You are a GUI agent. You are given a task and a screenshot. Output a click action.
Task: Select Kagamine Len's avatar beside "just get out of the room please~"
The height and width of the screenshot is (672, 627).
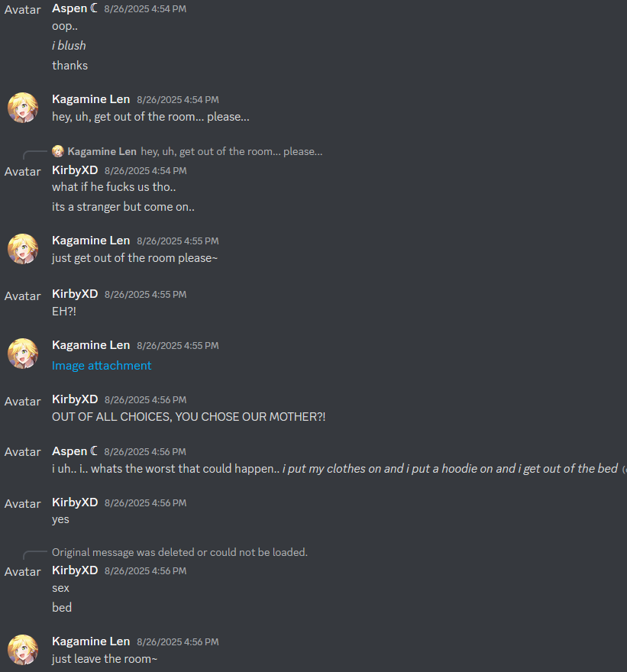(23, 249)
